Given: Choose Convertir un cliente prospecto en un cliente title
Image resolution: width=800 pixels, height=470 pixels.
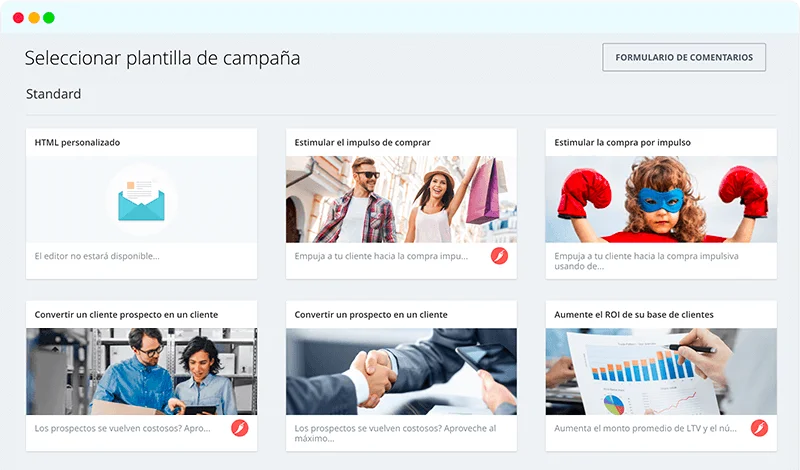Looking at the screenshot, I should click(126, 314).
